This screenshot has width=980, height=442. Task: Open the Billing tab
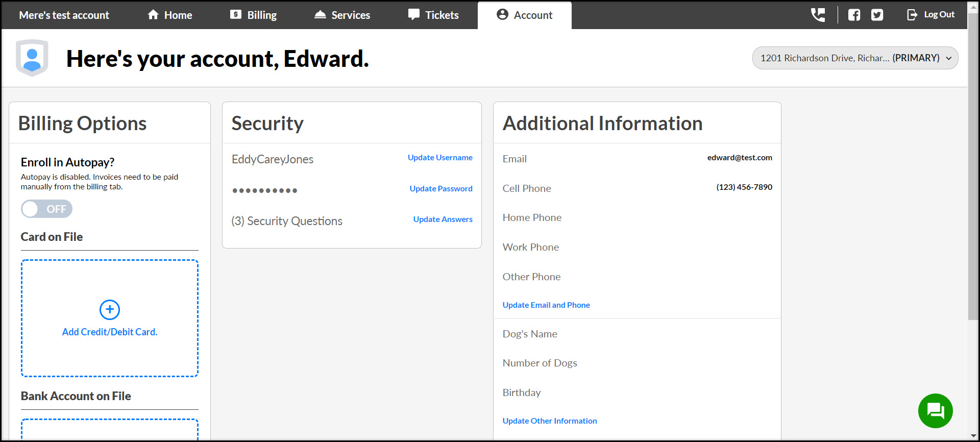(253, 15)
